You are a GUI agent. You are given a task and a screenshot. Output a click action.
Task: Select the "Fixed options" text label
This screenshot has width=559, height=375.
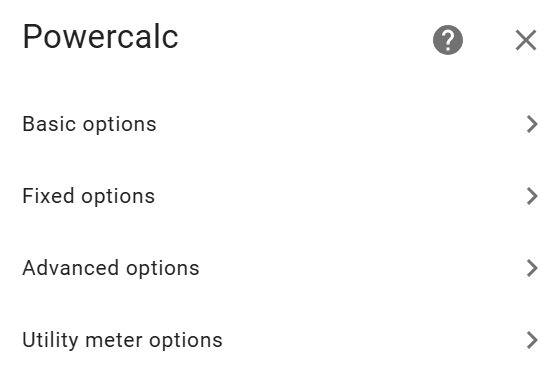click(89, 196)
